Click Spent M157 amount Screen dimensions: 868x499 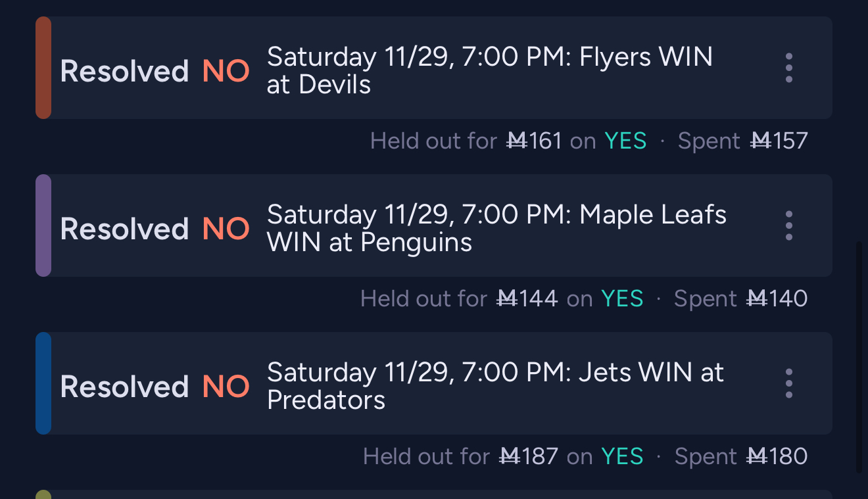click(742, 141)
